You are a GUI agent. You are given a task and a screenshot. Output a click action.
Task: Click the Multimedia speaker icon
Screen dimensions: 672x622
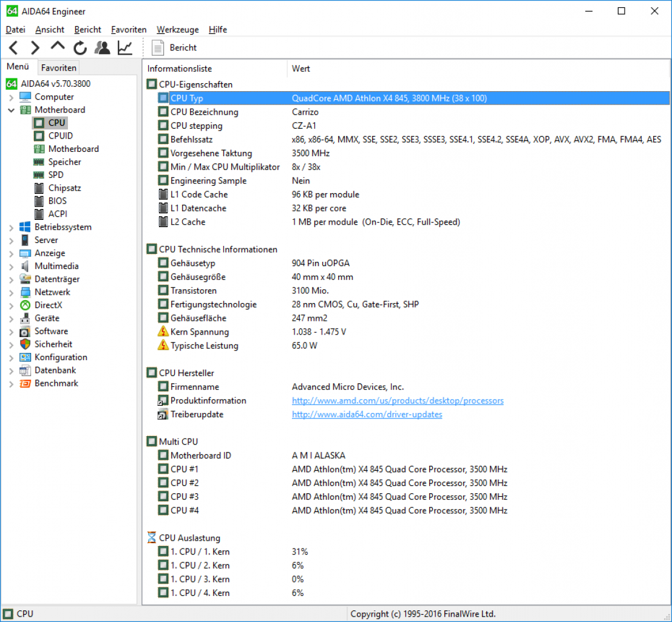(x=25, y=266)
